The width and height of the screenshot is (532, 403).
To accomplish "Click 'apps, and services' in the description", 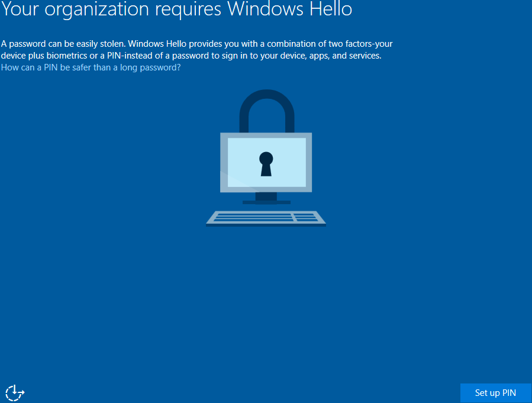I will (347, 56).
